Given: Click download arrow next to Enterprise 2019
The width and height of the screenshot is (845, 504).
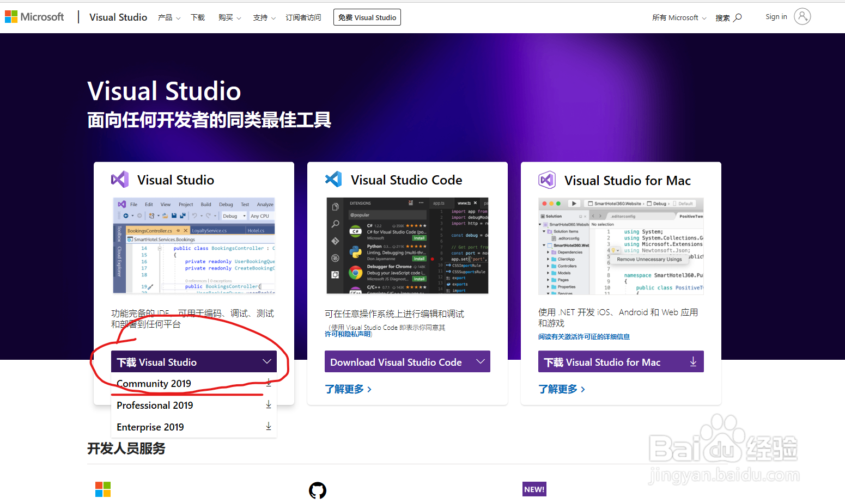Looking at the screenshot, I should click(269, 426).
